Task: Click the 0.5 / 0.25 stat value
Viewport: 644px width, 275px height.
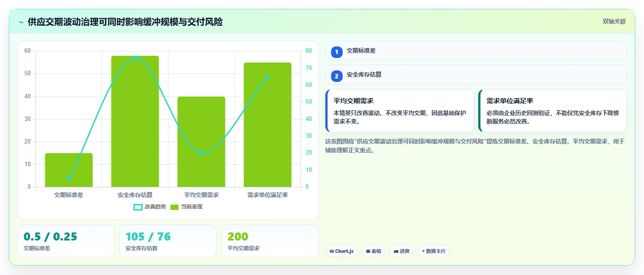Action: tap(50, 236)
